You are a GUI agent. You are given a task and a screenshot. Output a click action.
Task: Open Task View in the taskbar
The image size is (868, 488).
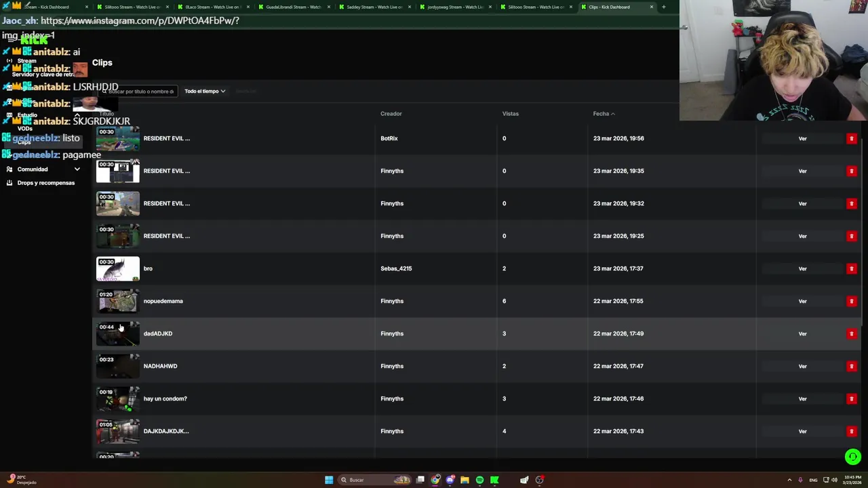pyautogui.click(x=420, y=480)
